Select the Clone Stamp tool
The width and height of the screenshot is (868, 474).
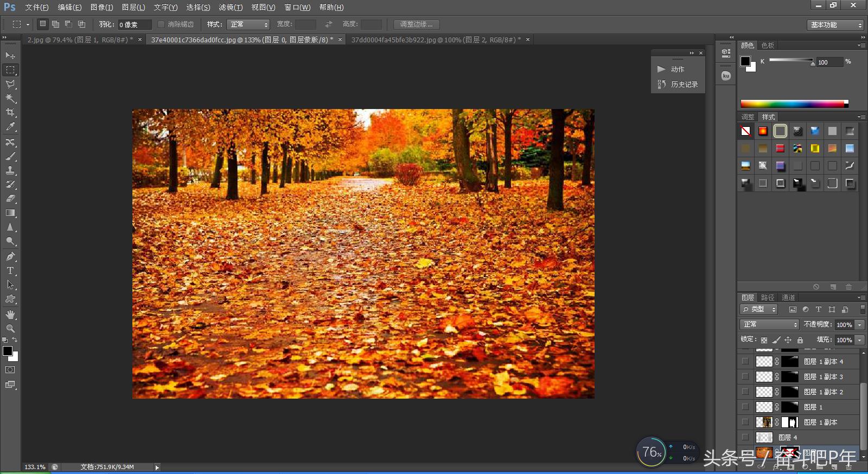coord(10,170)
